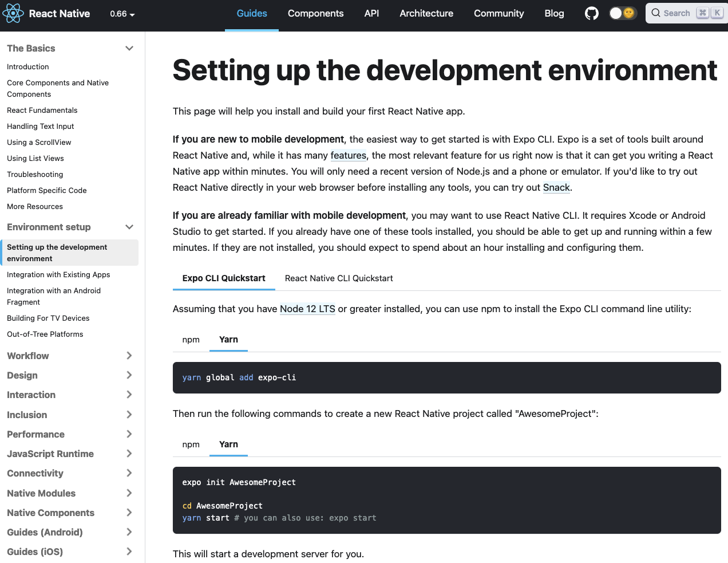
Task: Click the React Native atom logo
Action: pyautogui.click(x=13, y=13)
